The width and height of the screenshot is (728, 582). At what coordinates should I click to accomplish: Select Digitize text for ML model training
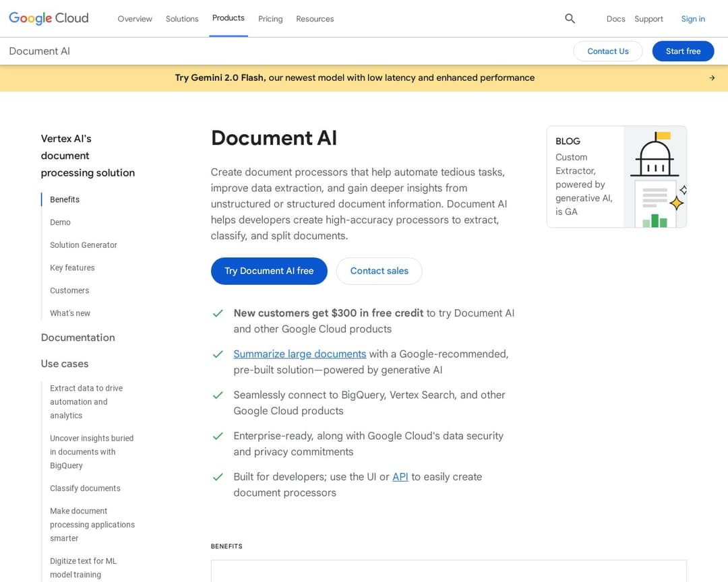point(84,568)
